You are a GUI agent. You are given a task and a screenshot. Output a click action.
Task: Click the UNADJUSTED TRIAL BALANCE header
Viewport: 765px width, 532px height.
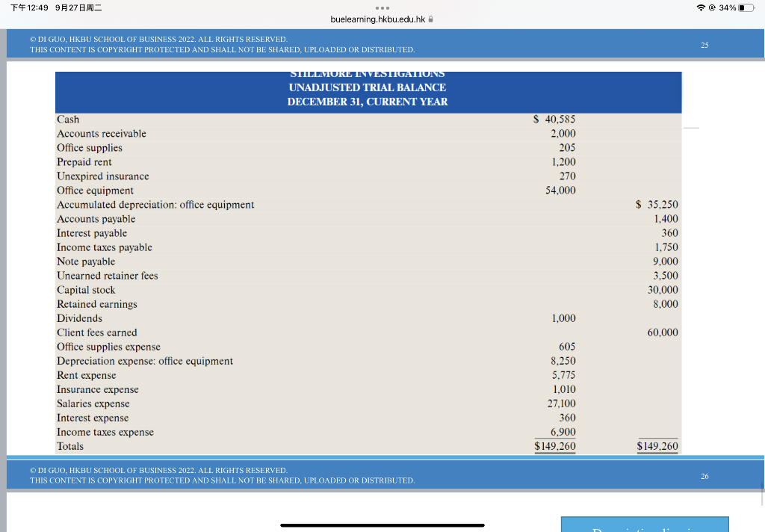[x=368, y=87]
